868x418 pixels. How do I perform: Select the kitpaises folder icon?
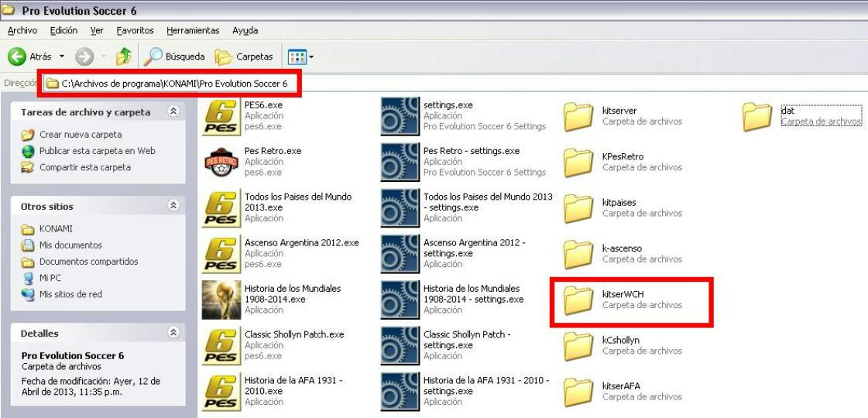[x=578, y=208]
